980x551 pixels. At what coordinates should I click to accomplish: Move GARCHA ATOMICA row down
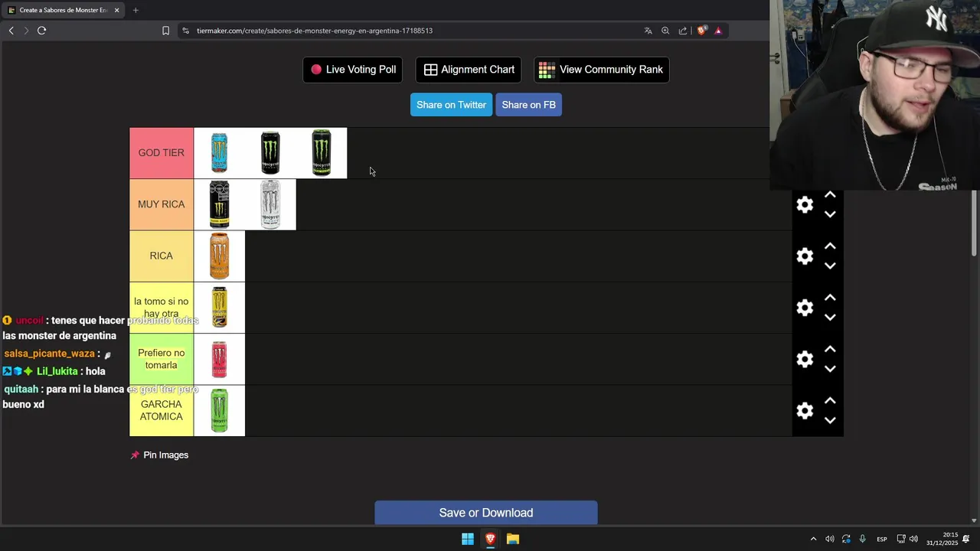point(830,420)
